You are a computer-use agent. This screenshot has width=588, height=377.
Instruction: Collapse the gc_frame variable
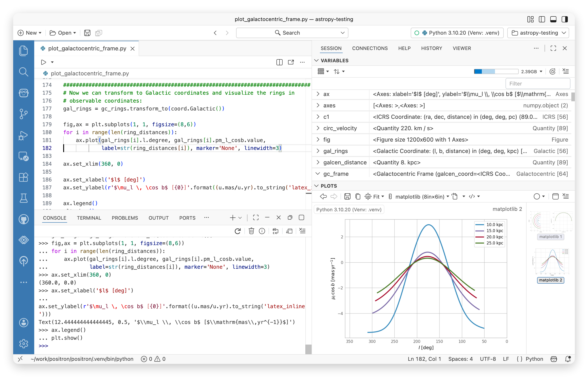point(318,174)
